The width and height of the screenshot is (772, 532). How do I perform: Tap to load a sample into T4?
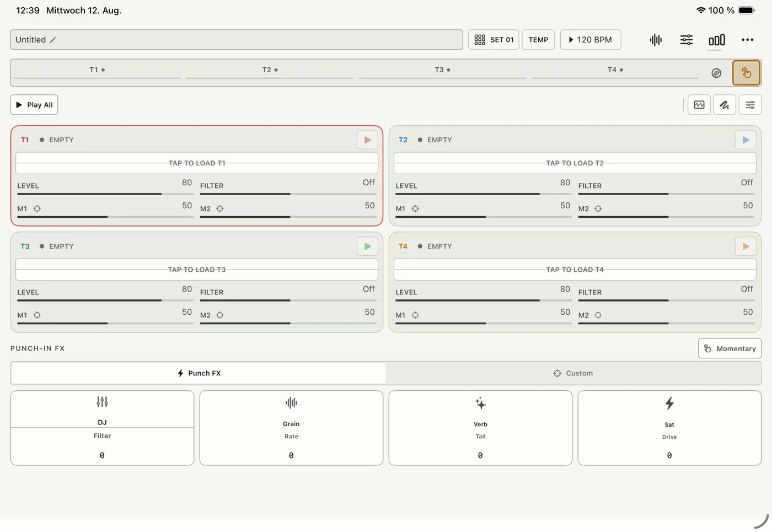[575, 270]
